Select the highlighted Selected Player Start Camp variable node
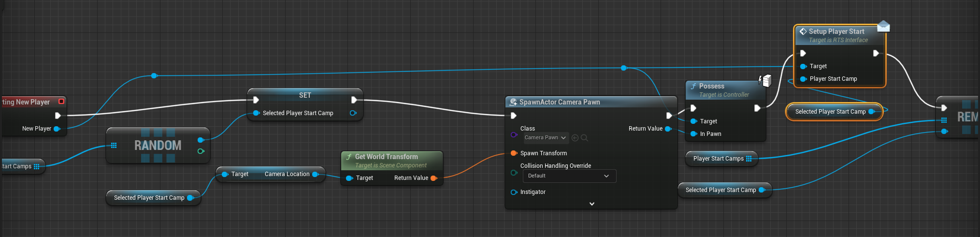The width and height of the screenshot is (980, 237). coord(830,112)
